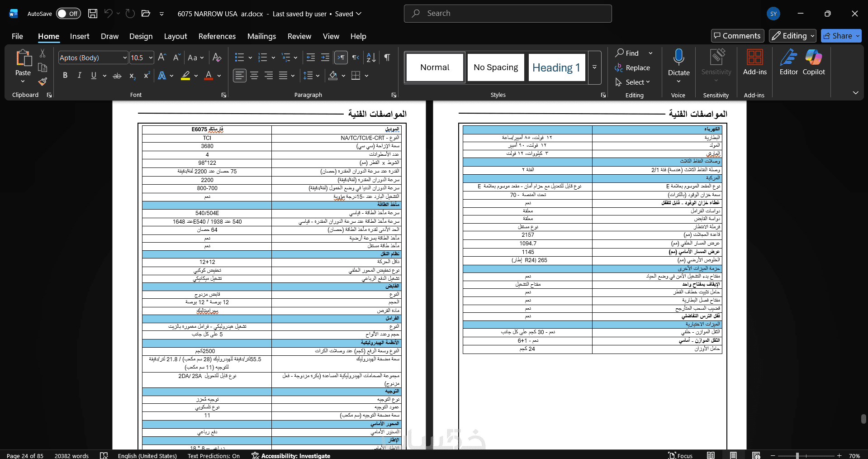Open the font size dropdown

151,58
